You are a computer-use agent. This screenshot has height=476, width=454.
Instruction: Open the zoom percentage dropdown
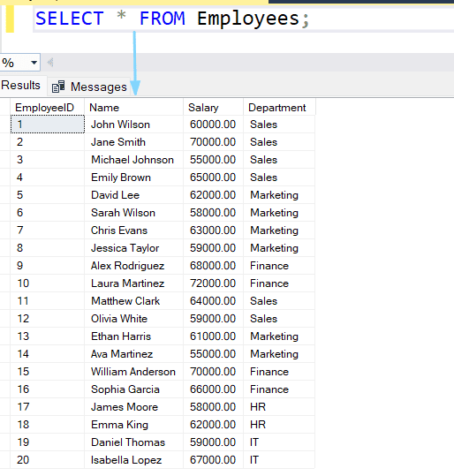34,63
